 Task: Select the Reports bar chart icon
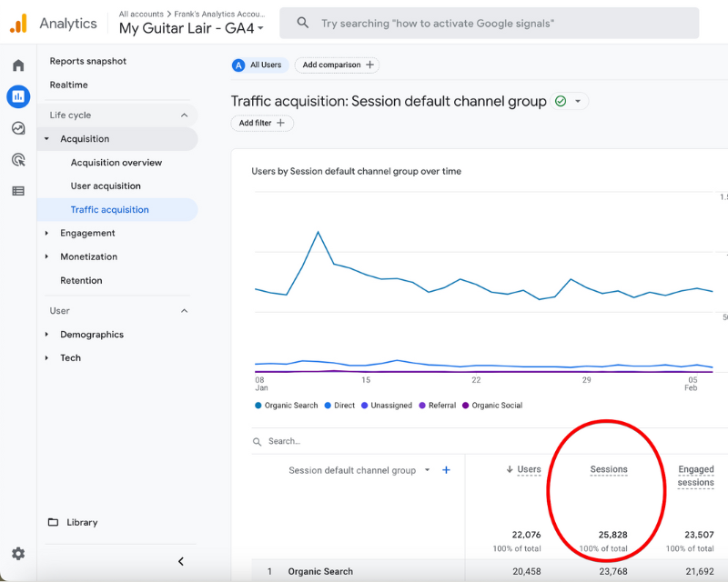pos(18,96)
